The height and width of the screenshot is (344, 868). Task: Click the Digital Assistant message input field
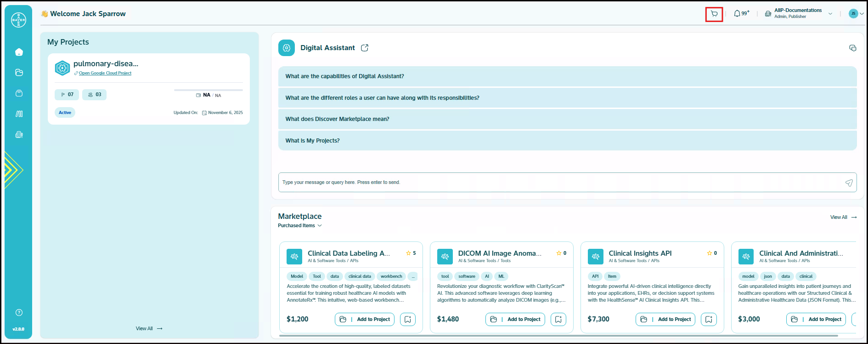tap(560, 183)
